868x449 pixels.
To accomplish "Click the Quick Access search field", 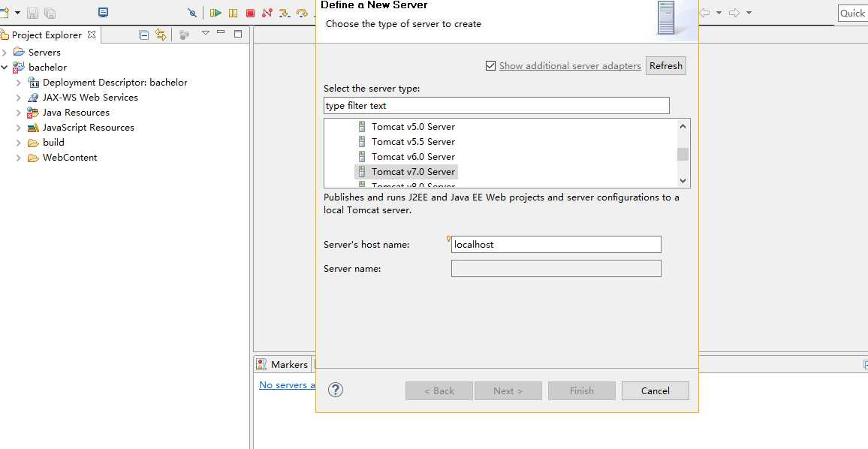I will tap(852, 14).
